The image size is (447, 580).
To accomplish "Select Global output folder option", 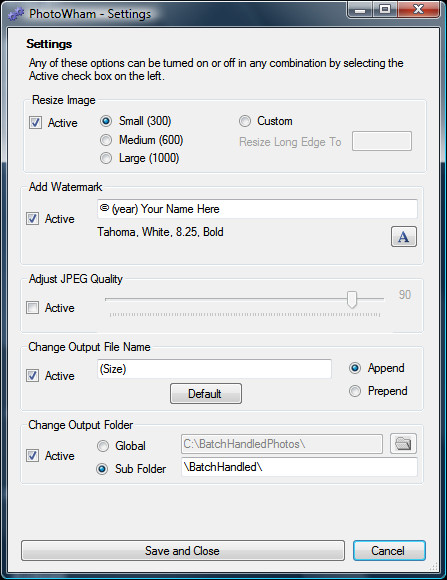I will point(103,446).
